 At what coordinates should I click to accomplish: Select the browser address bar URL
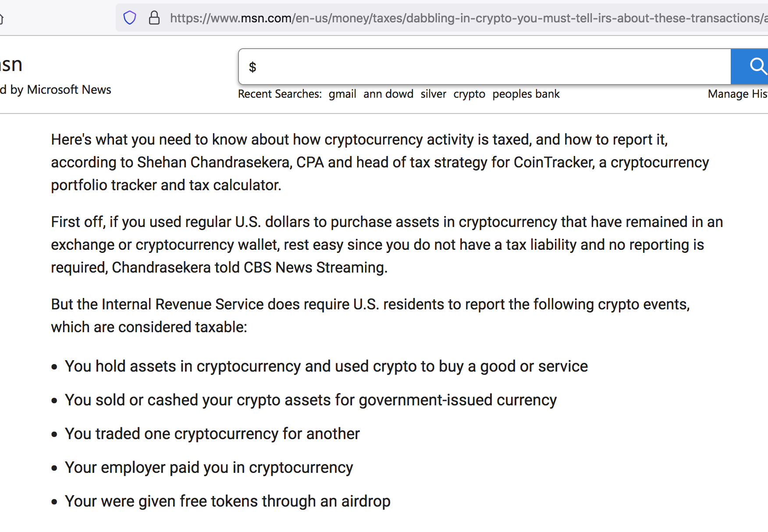pos(469,18)
